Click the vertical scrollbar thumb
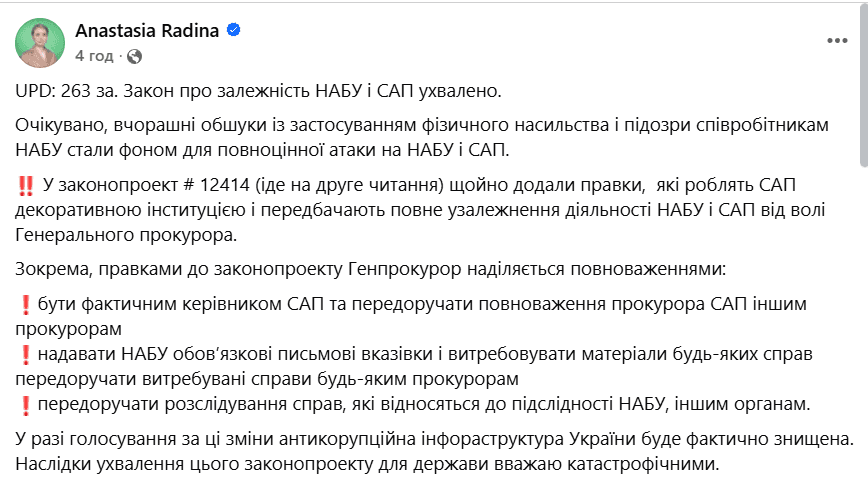This screenshot has width=868, height=486. 864,83
